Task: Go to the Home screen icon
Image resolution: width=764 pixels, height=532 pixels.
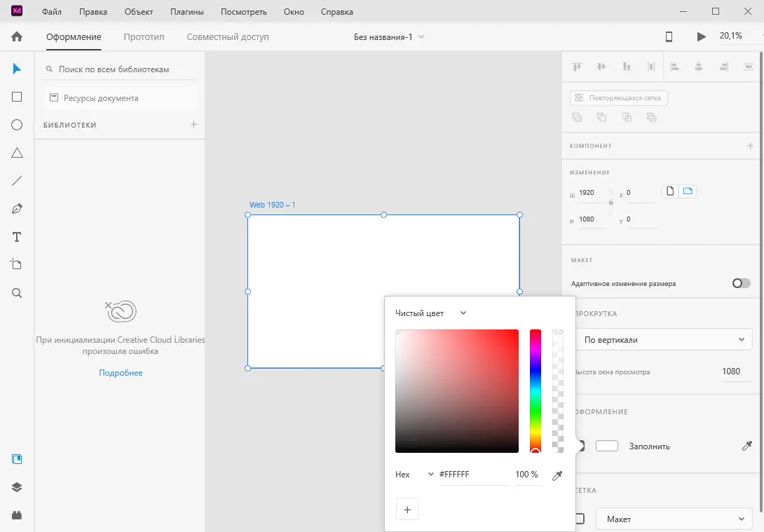Action: (17, 36)
